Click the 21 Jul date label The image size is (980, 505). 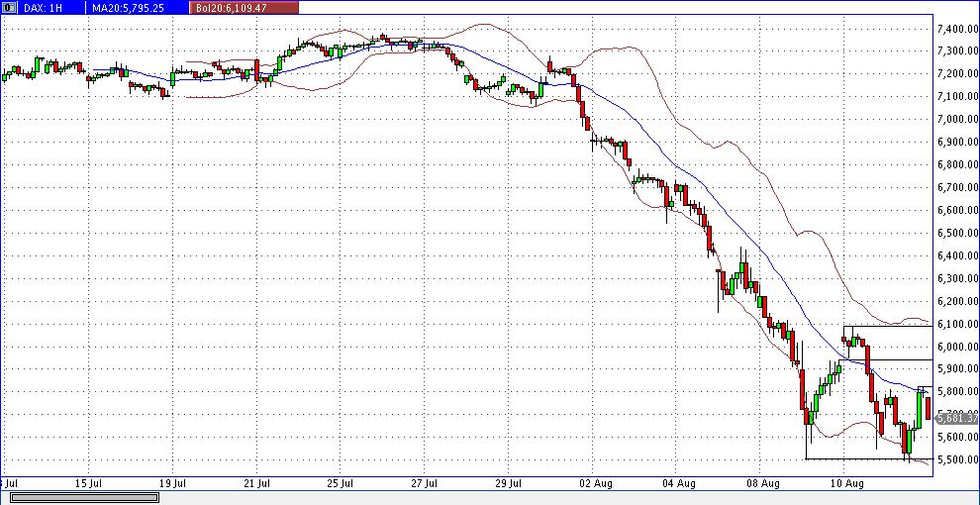tap(257, 483)
